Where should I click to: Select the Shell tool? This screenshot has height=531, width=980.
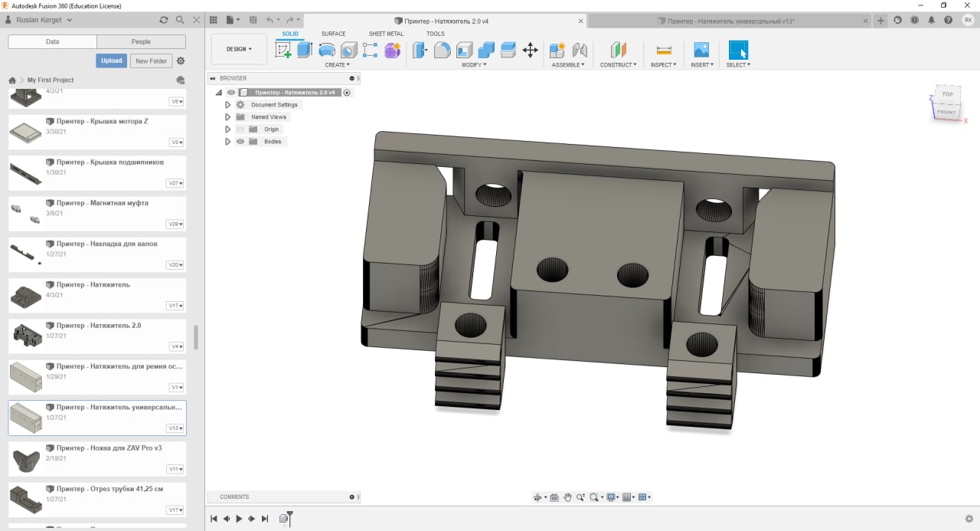464,51
